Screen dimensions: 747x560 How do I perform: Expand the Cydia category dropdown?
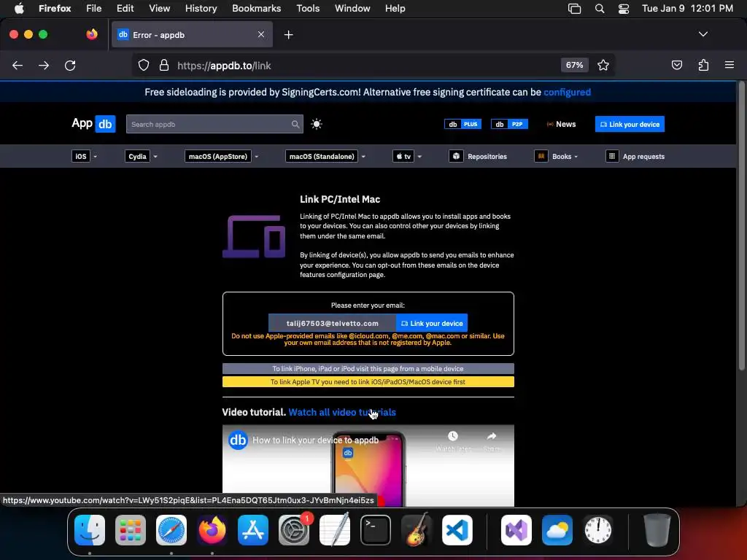[141, 156]
